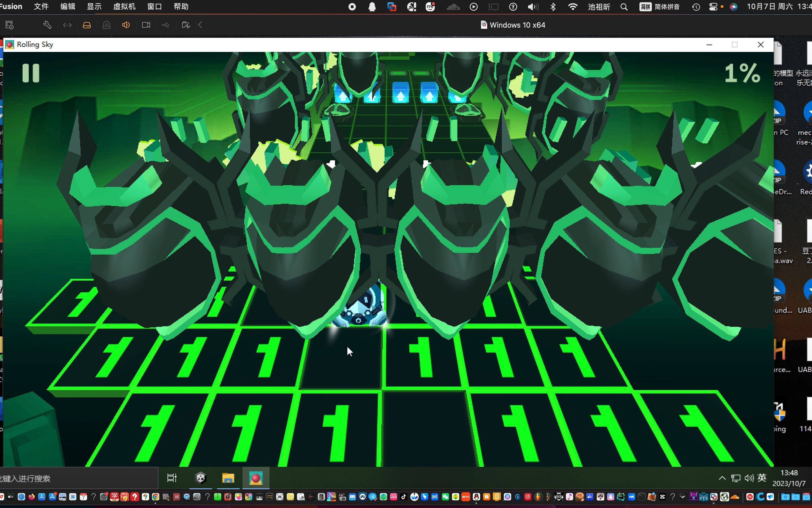Open VMware snapshot manager icon

[9, 25]
